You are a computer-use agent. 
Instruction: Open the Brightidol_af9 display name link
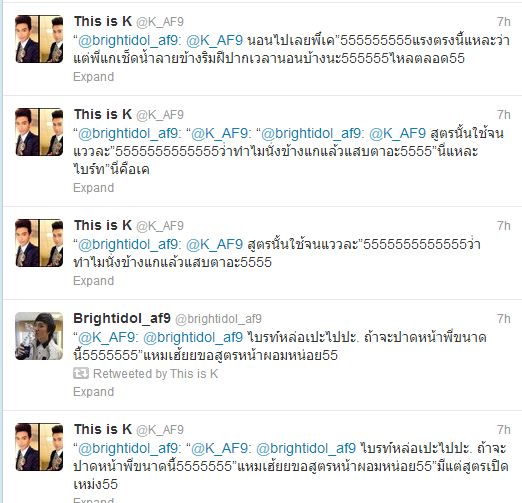[x=122, y=319]
